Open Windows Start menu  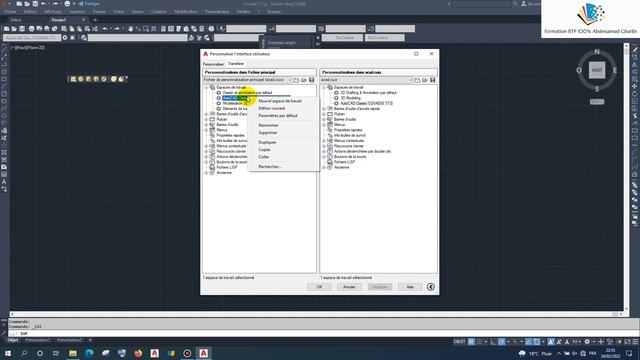coord(8,353)
